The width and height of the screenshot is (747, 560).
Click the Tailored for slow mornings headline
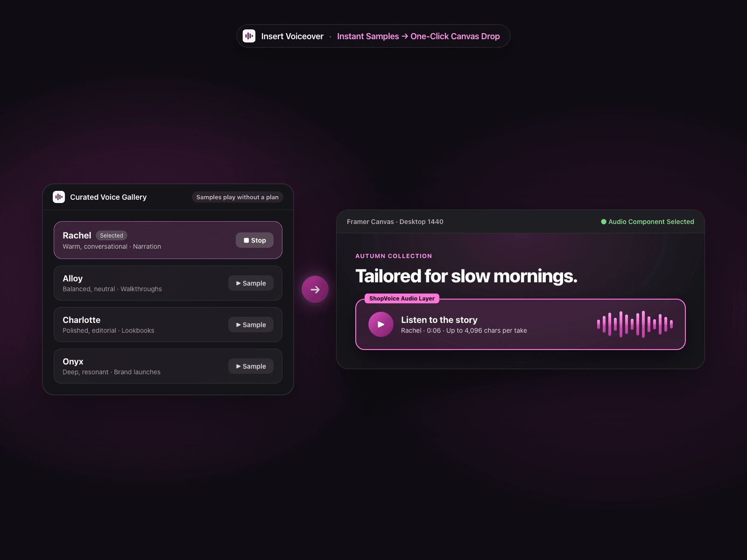(x=466, y=276)
